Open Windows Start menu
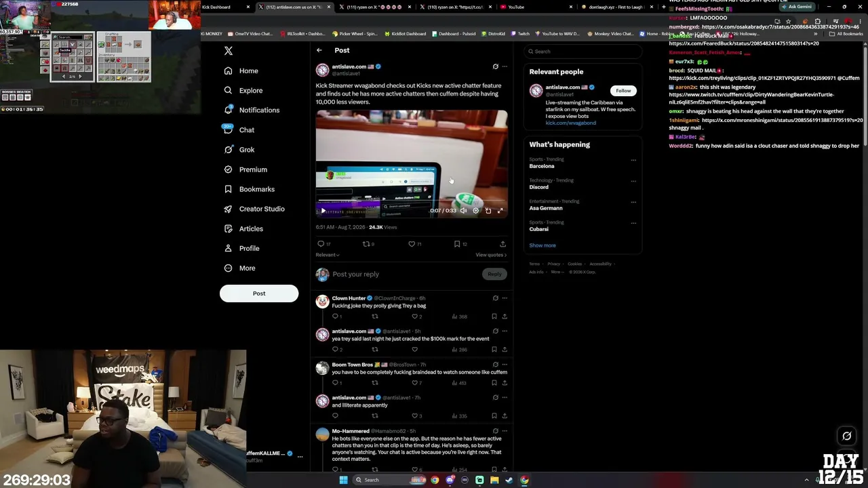 coord(343,480)
